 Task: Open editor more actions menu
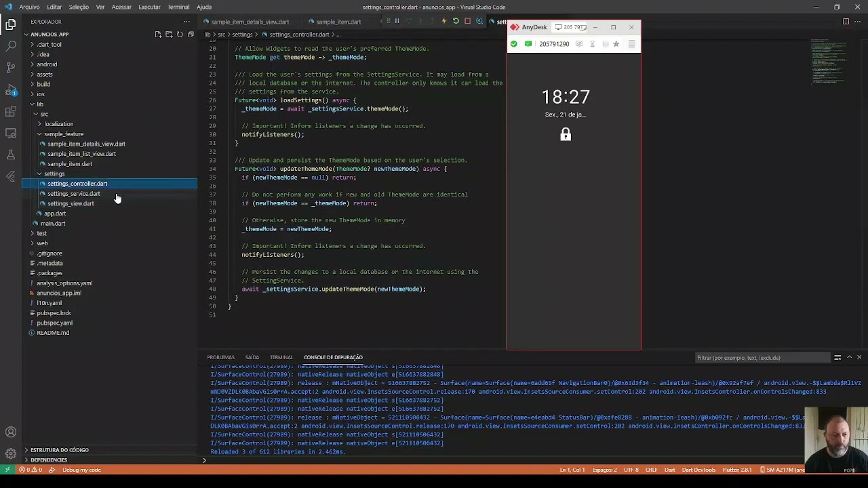coord(858,22)
